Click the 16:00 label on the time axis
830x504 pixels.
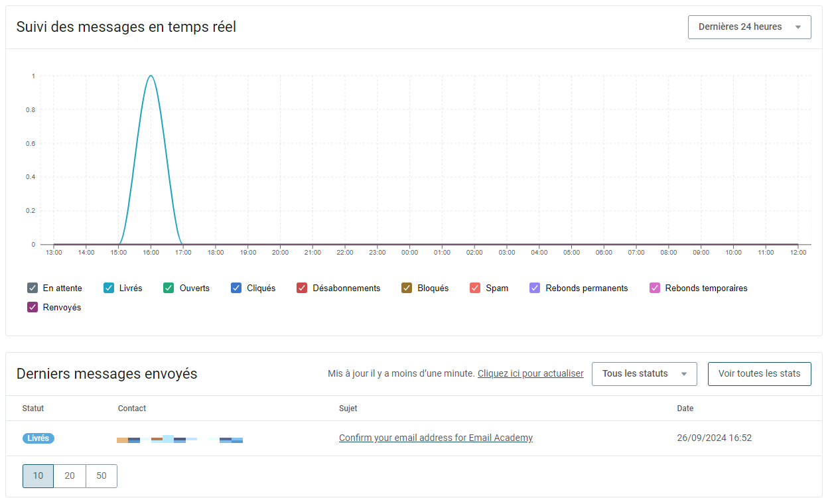point(151,253)
